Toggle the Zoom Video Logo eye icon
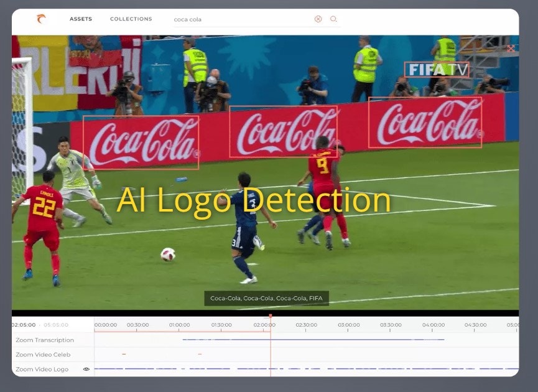This screenshot has width=538, height=392. 86,369
